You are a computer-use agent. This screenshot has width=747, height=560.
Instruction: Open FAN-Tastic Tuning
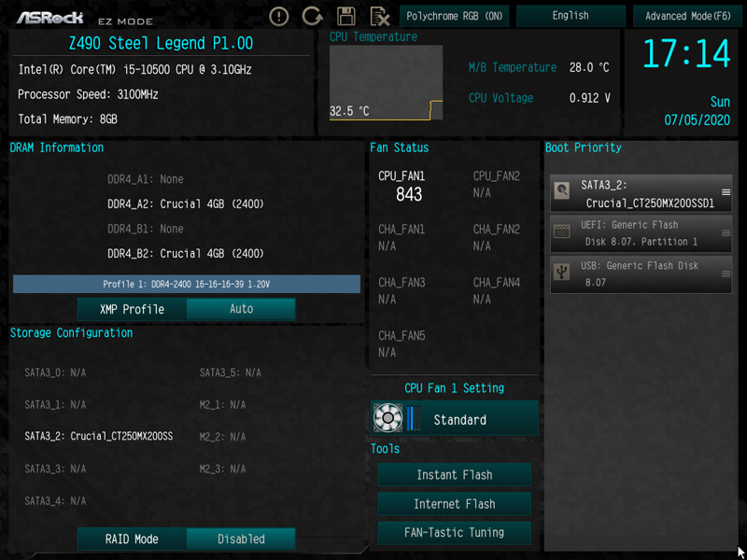coord(455,532)
